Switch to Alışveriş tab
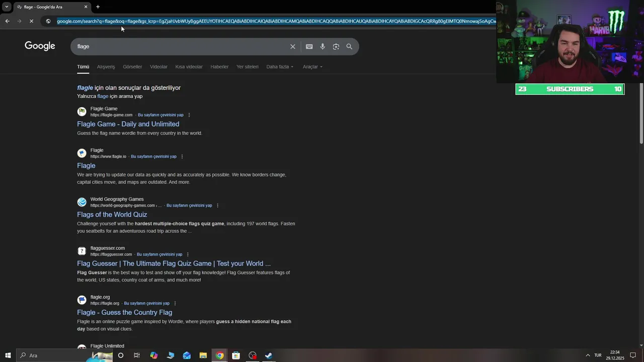The image size is (644, 362). 106,66
